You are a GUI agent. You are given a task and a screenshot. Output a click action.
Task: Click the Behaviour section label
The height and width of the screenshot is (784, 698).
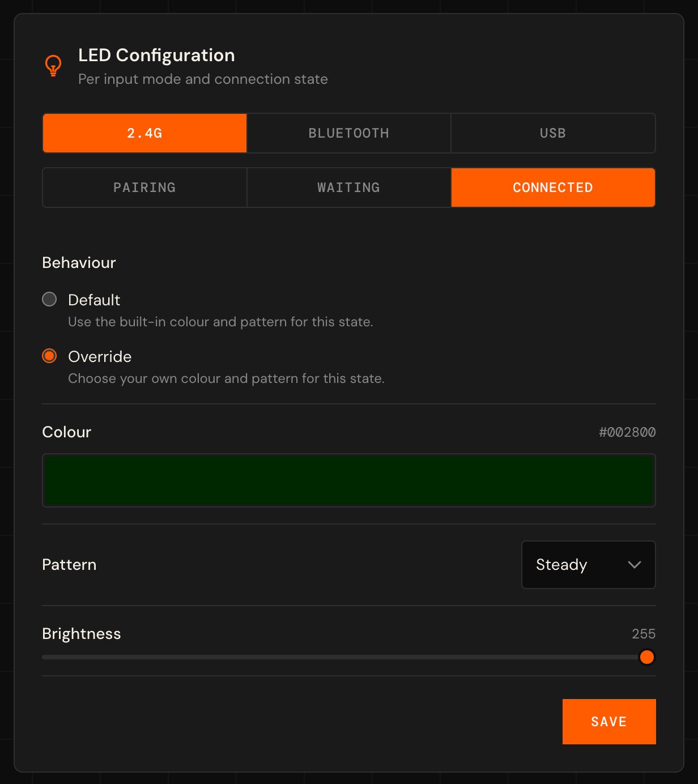79,263
